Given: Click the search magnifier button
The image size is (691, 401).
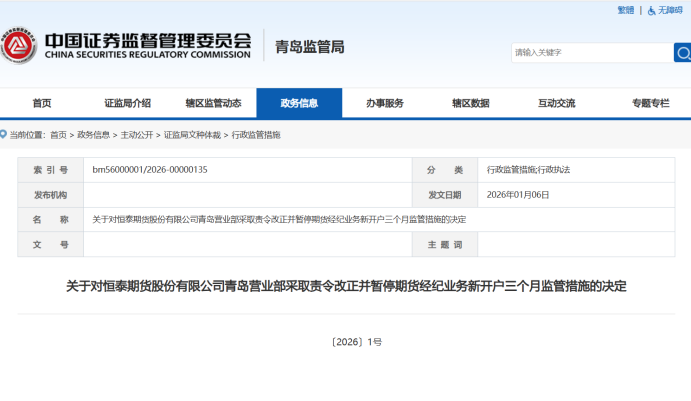Looking at the screenshot, I should point(682,52).
